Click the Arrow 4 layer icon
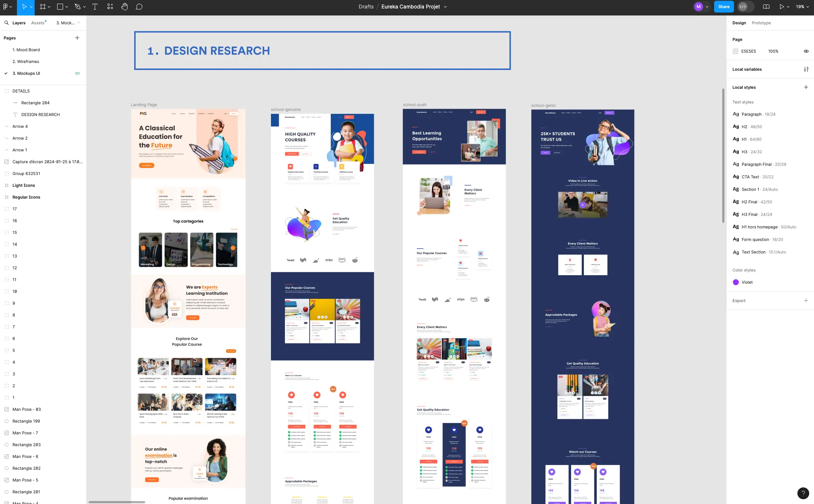814x504 pixels. (7, 126)
